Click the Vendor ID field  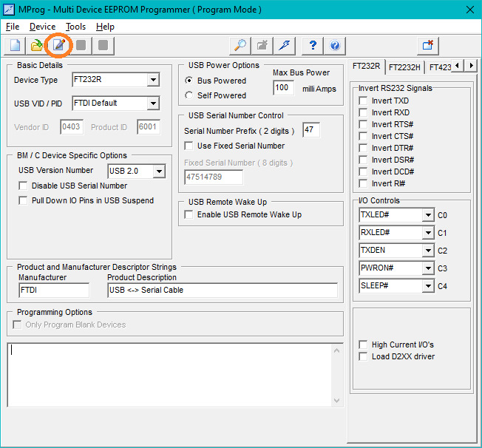[x=72, y=127]
